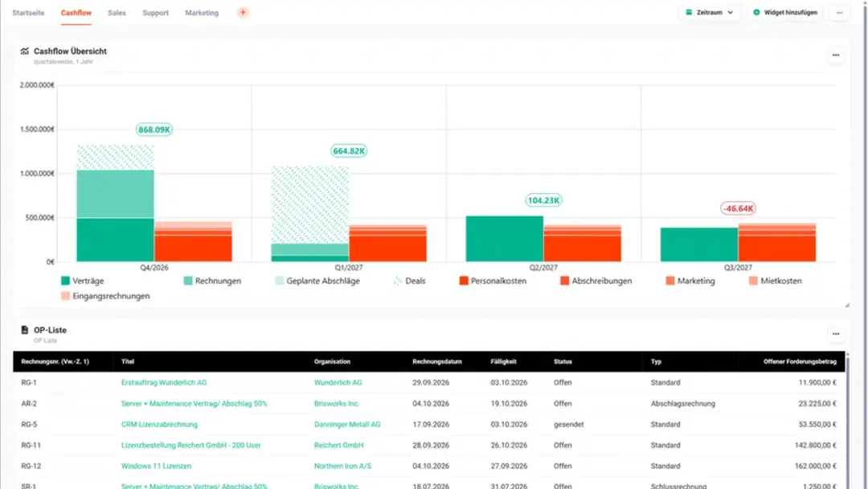The height and width of the screenshot is (489, 868).
Task: Open Brisworks Inc. link in AR-2 row
Action: coord(337,404)
